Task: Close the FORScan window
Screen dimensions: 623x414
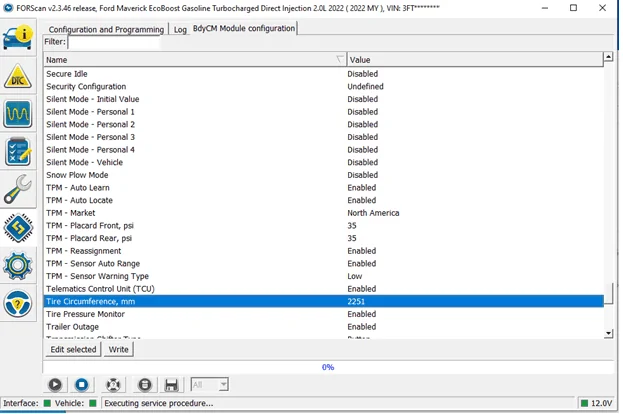Action: pos(602,8)
